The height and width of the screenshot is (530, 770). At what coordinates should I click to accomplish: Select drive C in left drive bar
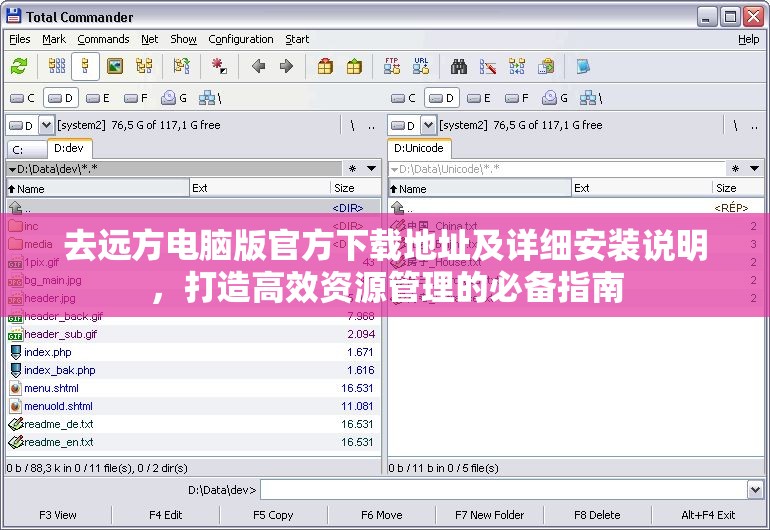coord(23,98)
